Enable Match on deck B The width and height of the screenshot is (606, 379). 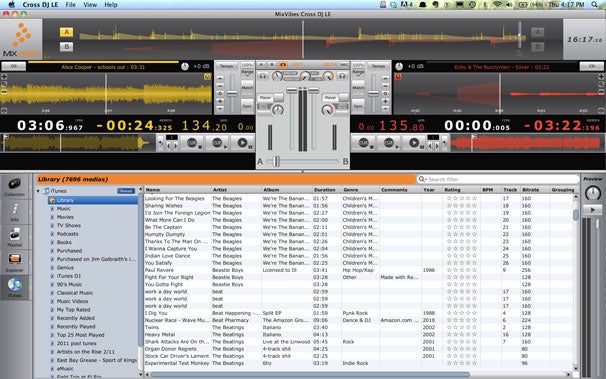[x=358, y=87]
